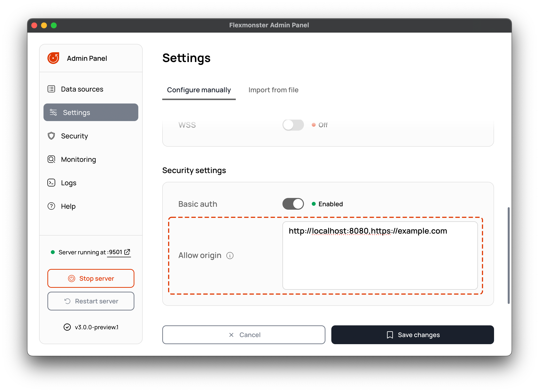Cancel the settings changes

pos(244,335)
